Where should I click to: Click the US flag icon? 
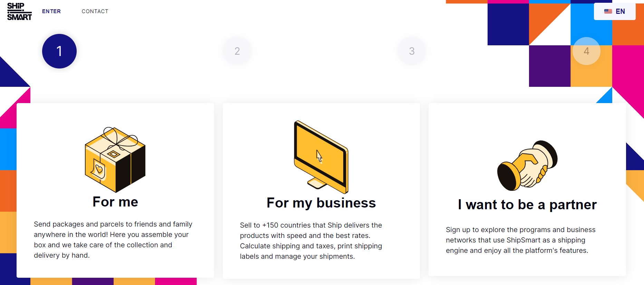(x=608, y=11)
